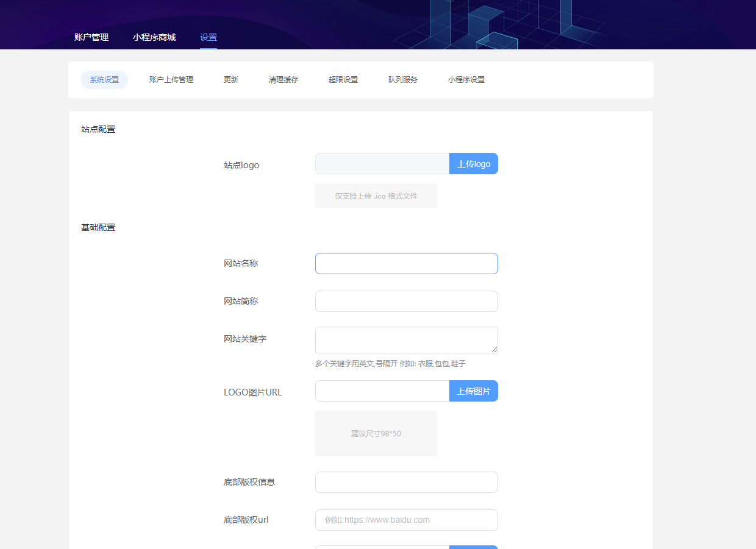This screenshot has width=756, height=549.
Task: Click the 建议尺寸98*50 image preview placeholder
Action: pos(376,433)
